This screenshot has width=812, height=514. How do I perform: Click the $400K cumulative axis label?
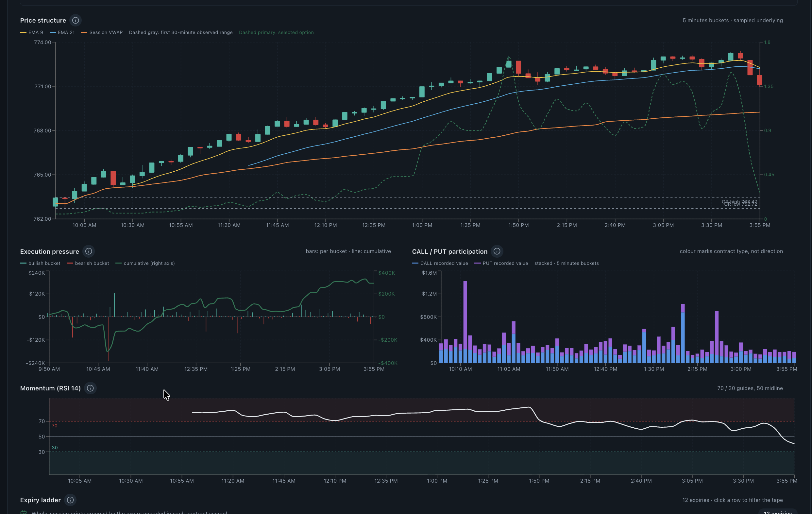click(x=386, y=273)
